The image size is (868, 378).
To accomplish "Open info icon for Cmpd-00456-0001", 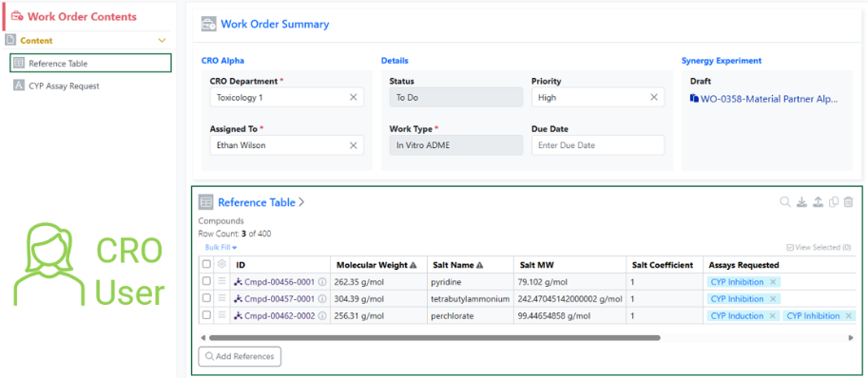I will point(322,282).
